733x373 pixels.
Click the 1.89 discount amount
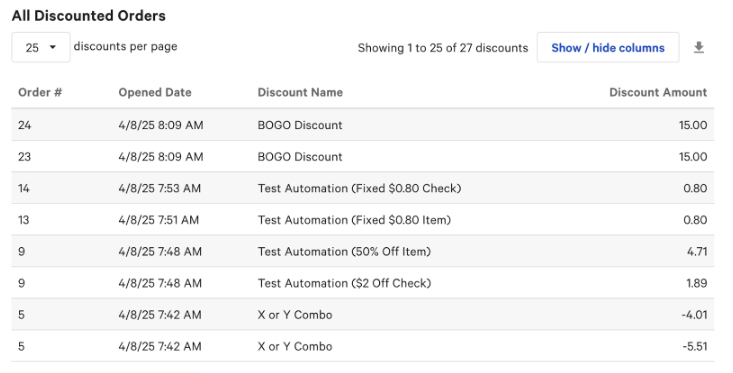[x=697, y=283]
